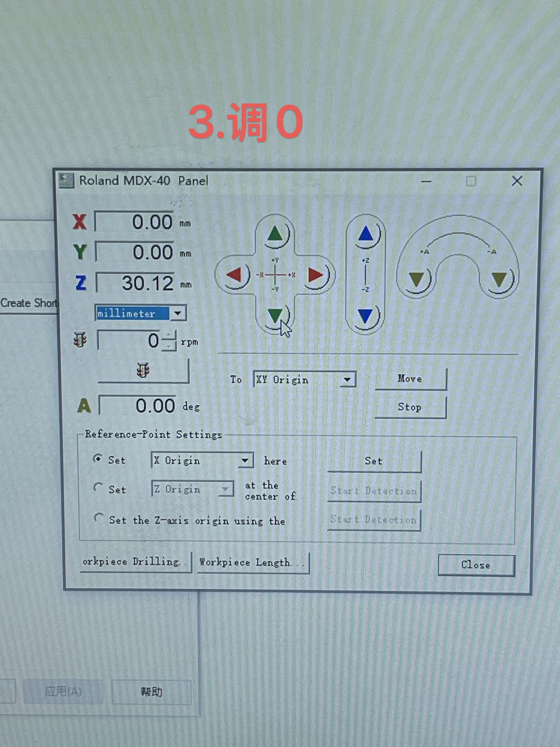Open the Workpiece Length dialog

pyautogui.click(x=253, y=562)
